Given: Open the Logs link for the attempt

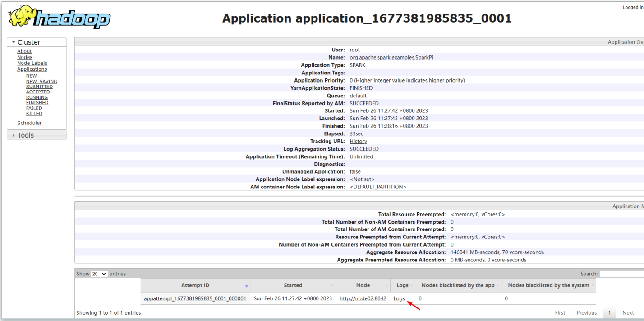Looking at the screenshot, I should point(399,298).
